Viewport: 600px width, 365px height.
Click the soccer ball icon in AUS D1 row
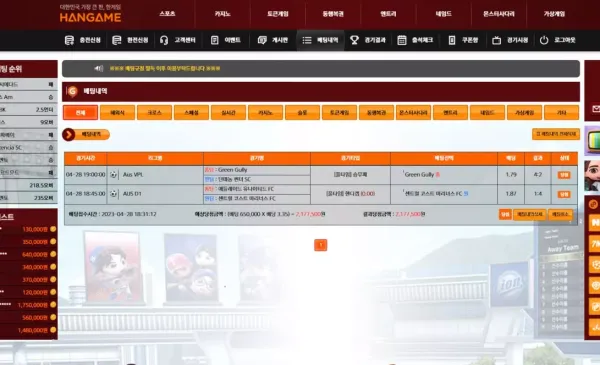click(113, 194)
